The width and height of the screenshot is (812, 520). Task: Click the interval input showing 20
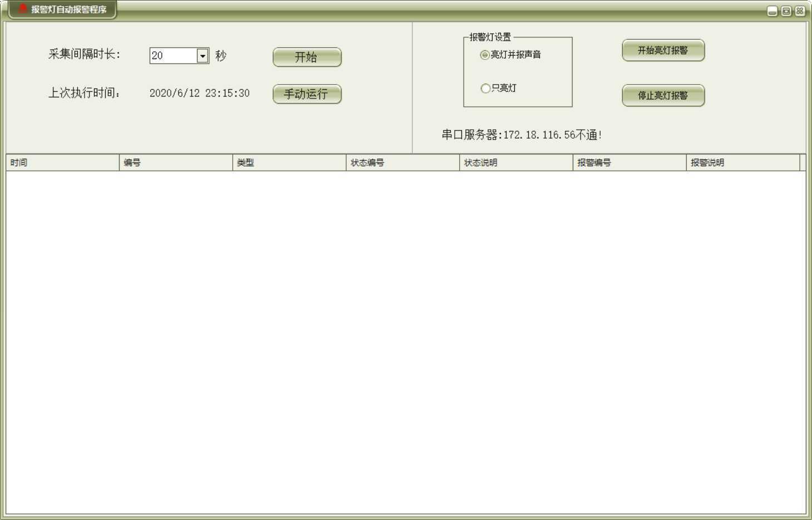(174, 56)
